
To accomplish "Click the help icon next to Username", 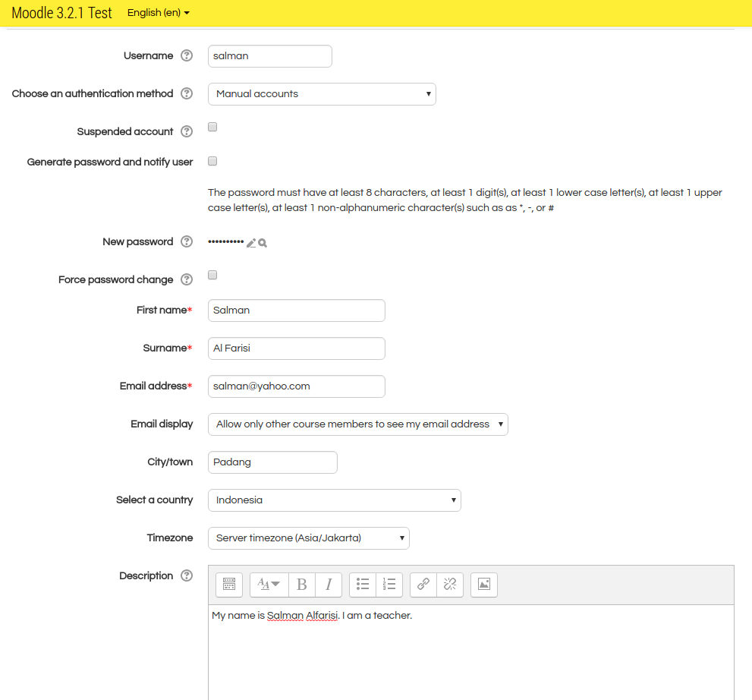I will point(187,56).
